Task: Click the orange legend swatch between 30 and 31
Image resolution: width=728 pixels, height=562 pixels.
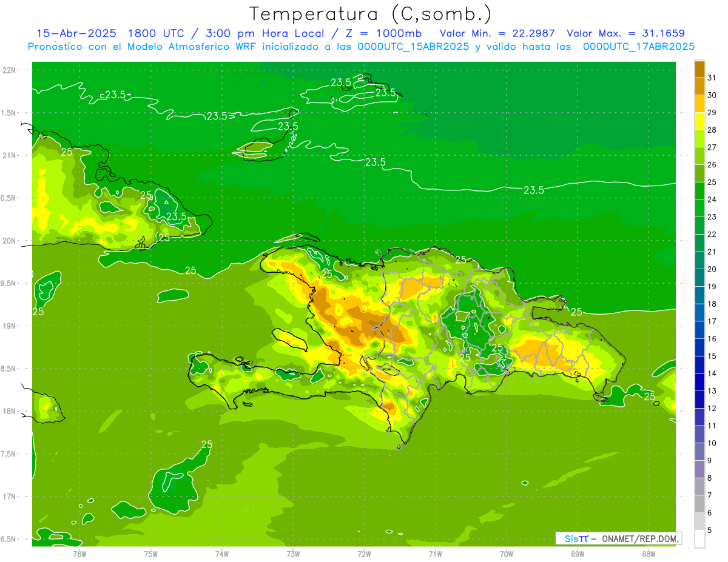Action: [x=699, y=86]
